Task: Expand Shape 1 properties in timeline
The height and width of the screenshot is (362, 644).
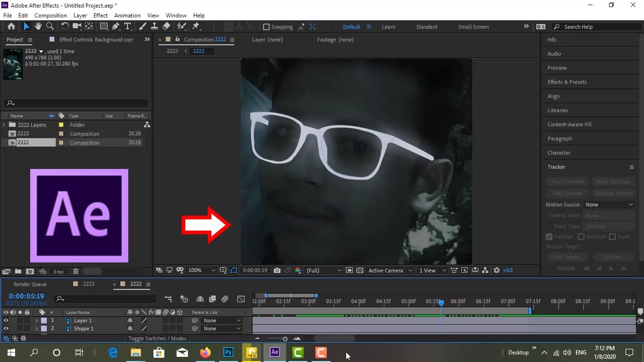Action: (36, 329)
